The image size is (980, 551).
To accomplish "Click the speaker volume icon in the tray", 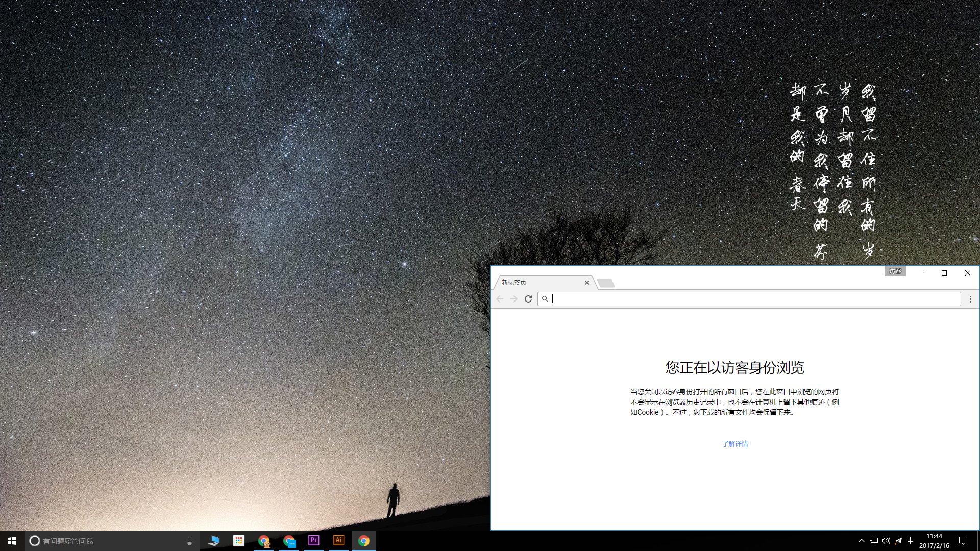I will tap(886, 541).
